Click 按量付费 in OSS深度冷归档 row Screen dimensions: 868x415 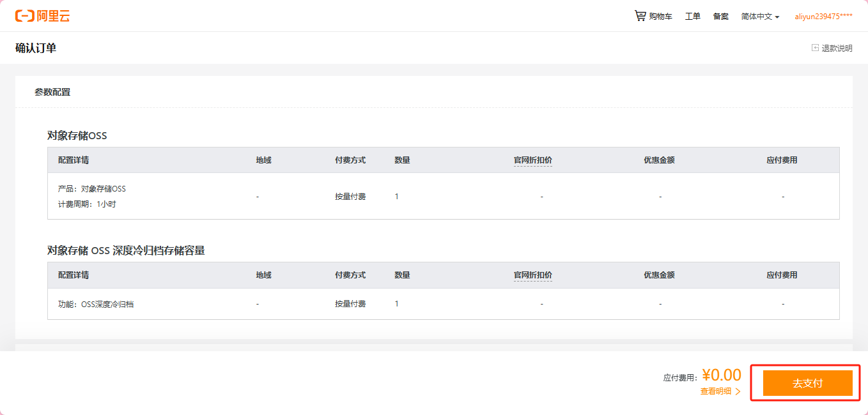(350, 304)
